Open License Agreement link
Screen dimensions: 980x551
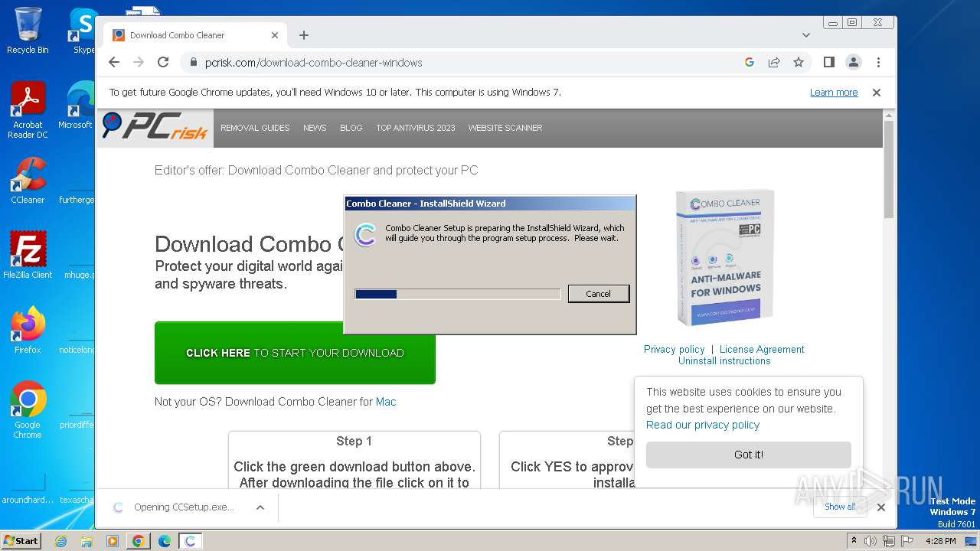click(762, 349)
